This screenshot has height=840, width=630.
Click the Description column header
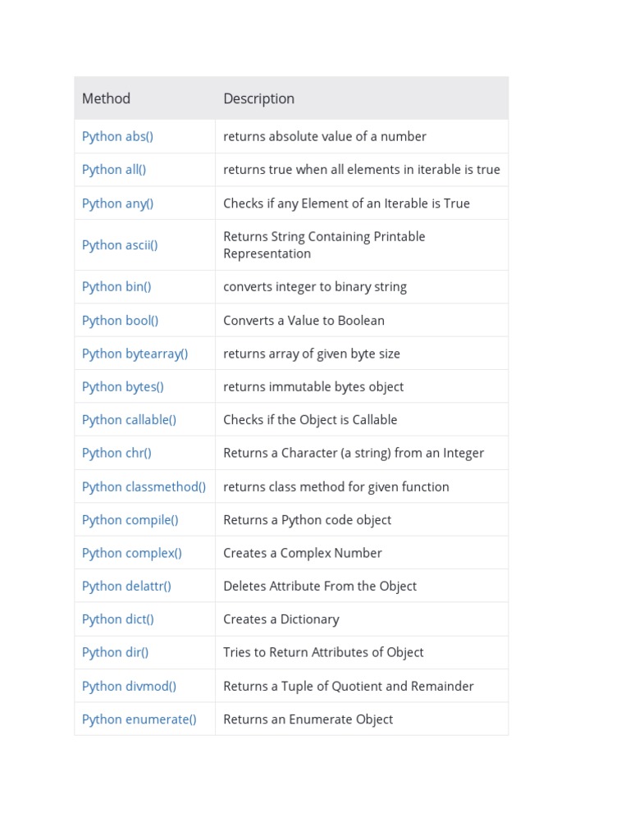[x=258, y=98]
